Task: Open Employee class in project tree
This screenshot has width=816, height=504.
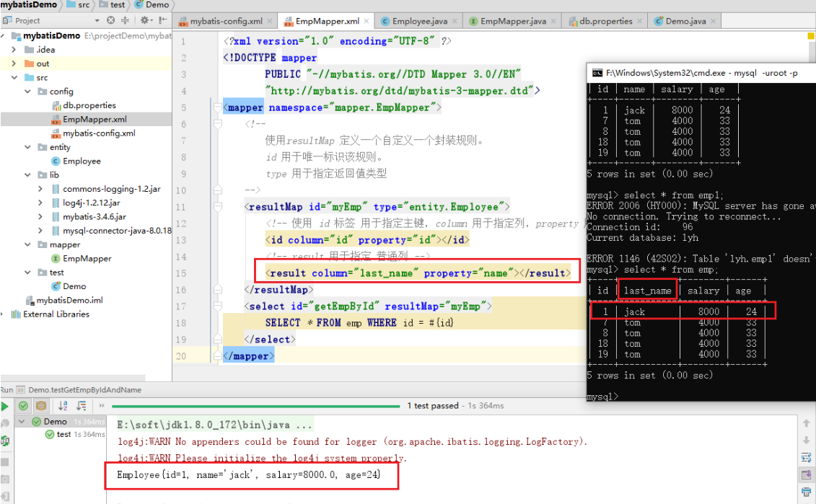Action: click(x=82, y=162)
